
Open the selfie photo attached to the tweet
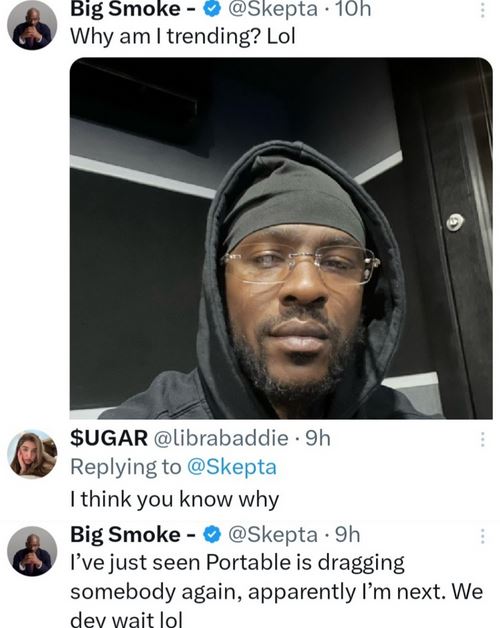tap(281, 238)
